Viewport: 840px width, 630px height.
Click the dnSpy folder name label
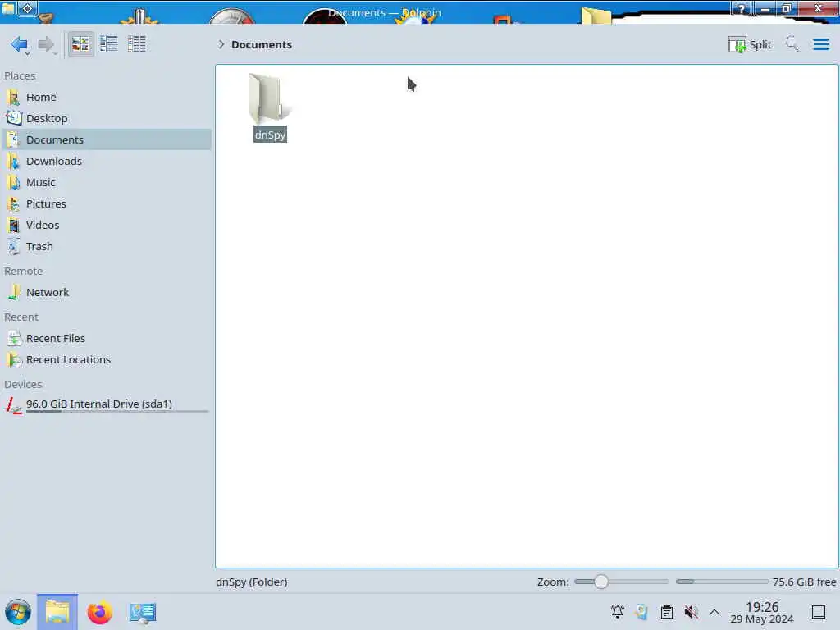click(x=270, y=135)
